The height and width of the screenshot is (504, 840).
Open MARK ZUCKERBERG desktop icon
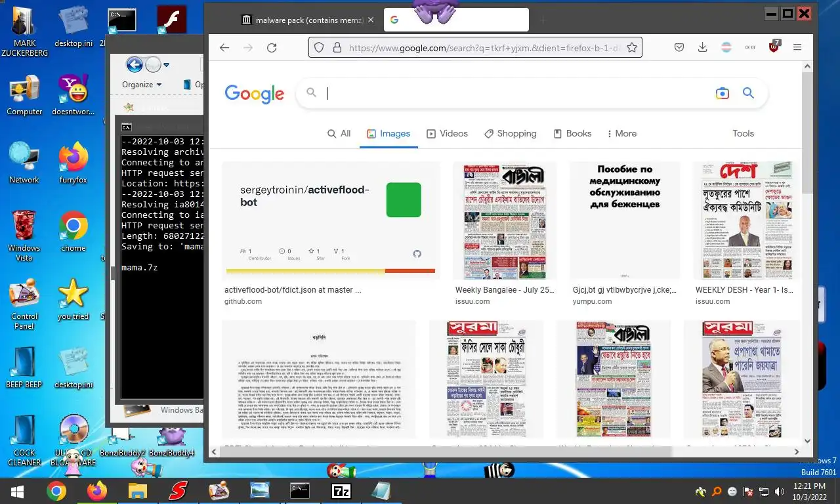pyautogui.click(x=24, y=31)
